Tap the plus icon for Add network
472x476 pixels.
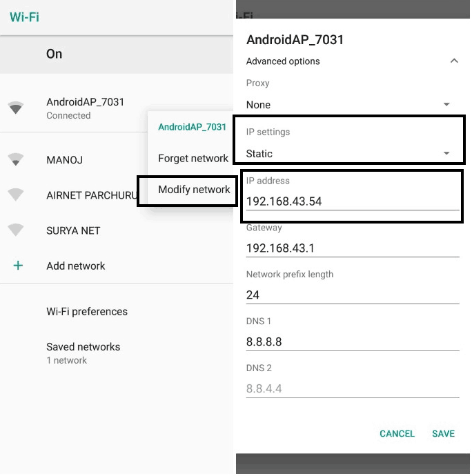click(x=18, y=266)
